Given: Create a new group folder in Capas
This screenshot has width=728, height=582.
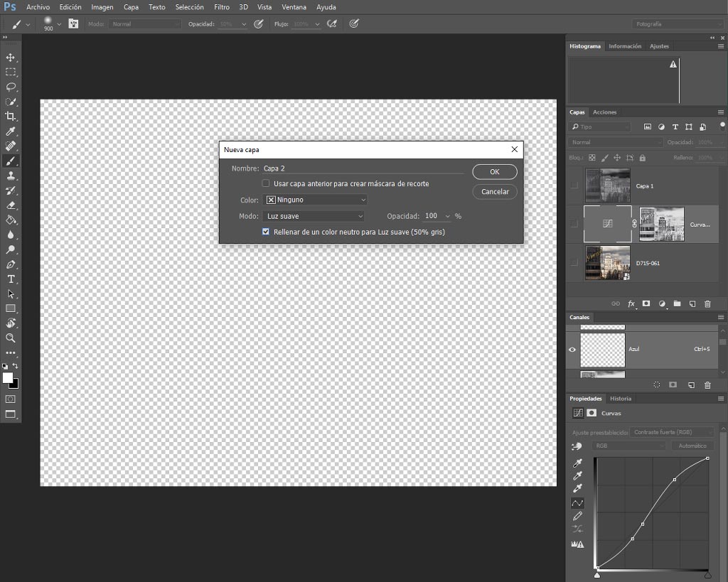Looking at the screenshot, I should [x=677, y=304].
